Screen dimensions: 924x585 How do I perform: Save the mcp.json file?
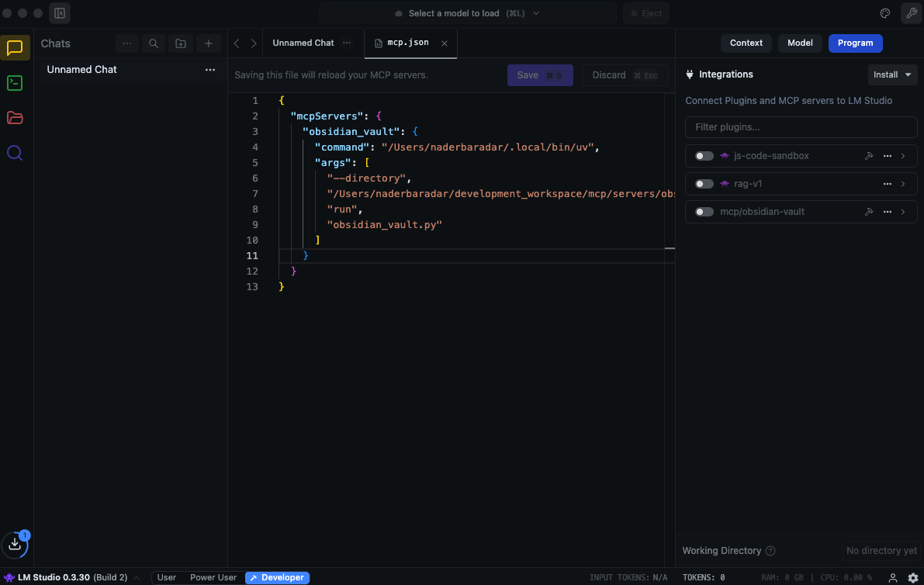(x=539, y=75)
